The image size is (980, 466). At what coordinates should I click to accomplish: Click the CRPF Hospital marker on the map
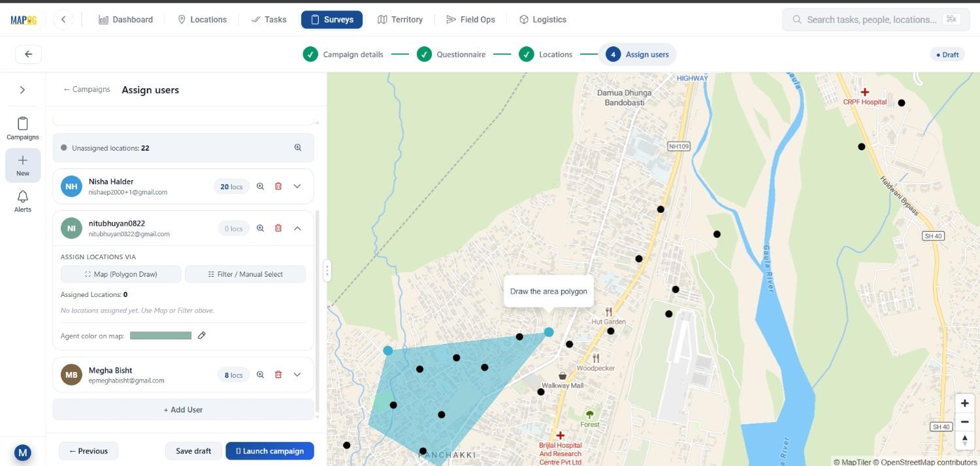tap(865, 92)
